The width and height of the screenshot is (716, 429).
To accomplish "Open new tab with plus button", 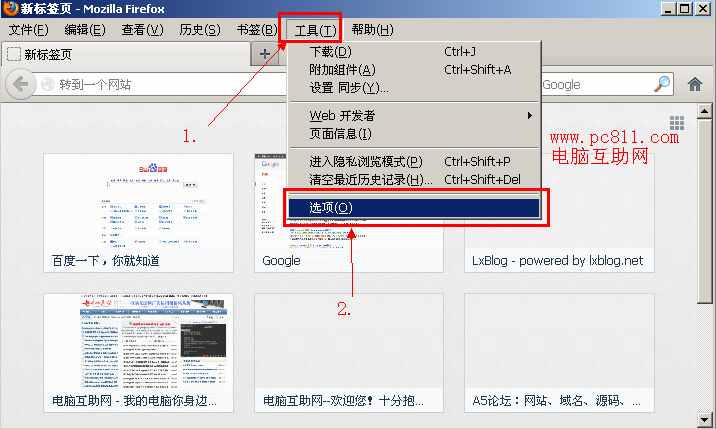I will 265,54.
